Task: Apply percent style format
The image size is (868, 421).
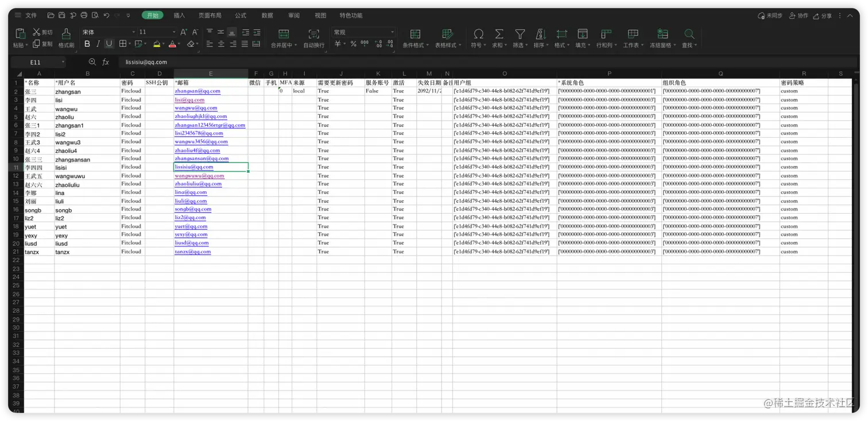Action: pos(354,44)
